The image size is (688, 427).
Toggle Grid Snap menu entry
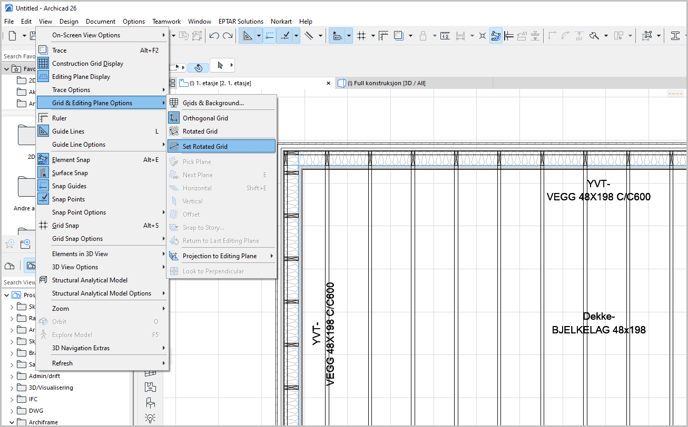tap(102, 226)
